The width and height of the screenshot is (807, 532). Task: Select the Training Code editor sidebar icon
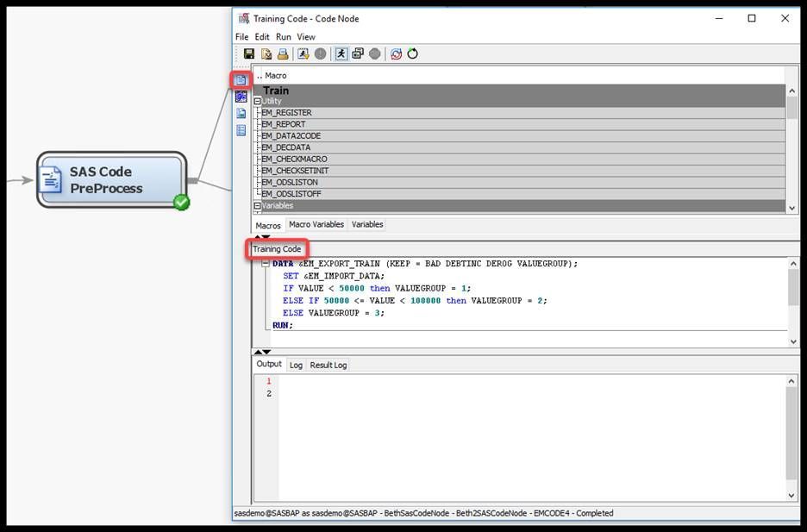coord(241,79)
